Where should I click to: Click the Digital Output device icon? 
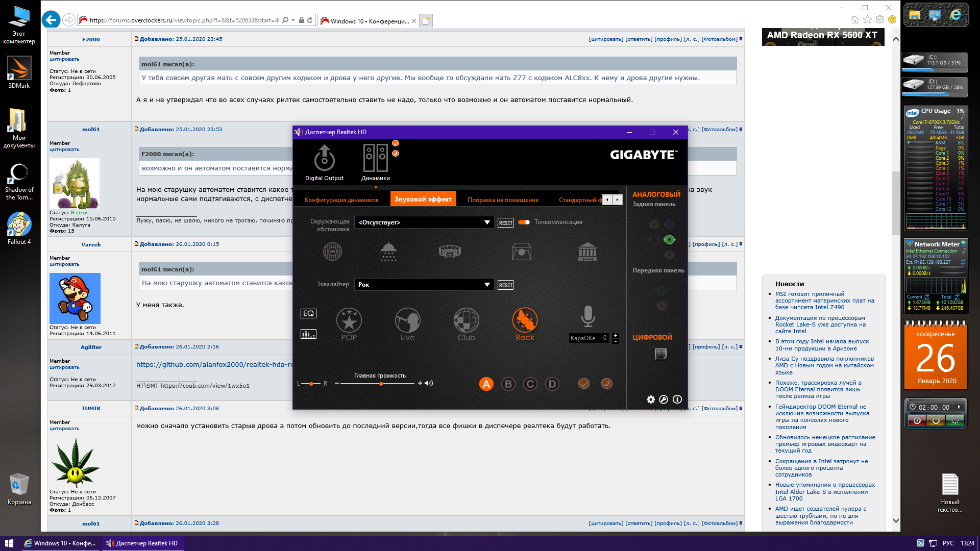pyautogui.click(x=324, y=158)
